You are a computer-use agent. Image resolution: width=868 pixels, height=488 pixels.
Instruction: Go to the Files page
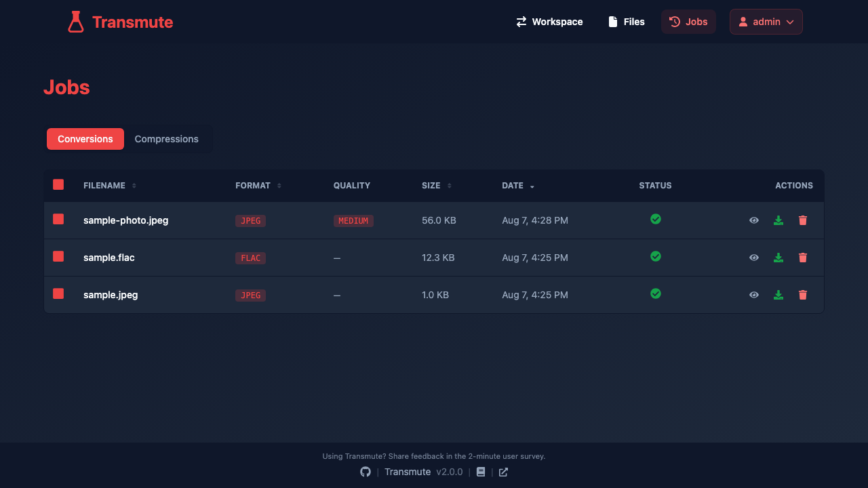click(627, 22)
